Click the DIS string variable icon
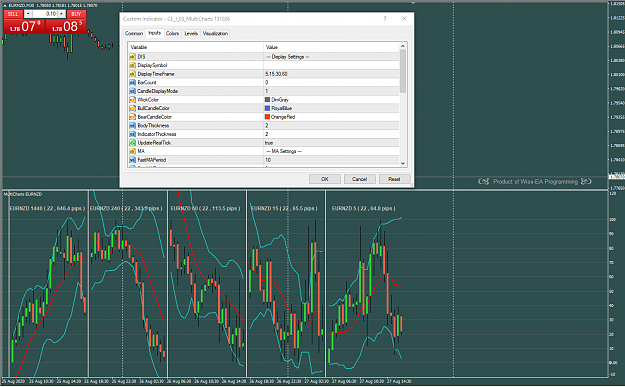 pos(132,57)
